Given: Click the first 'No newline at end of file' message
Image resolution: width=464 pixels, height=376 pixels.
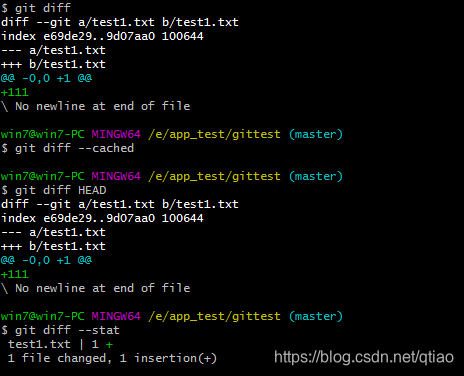Looking at the screenshot, I should [103, 106].
